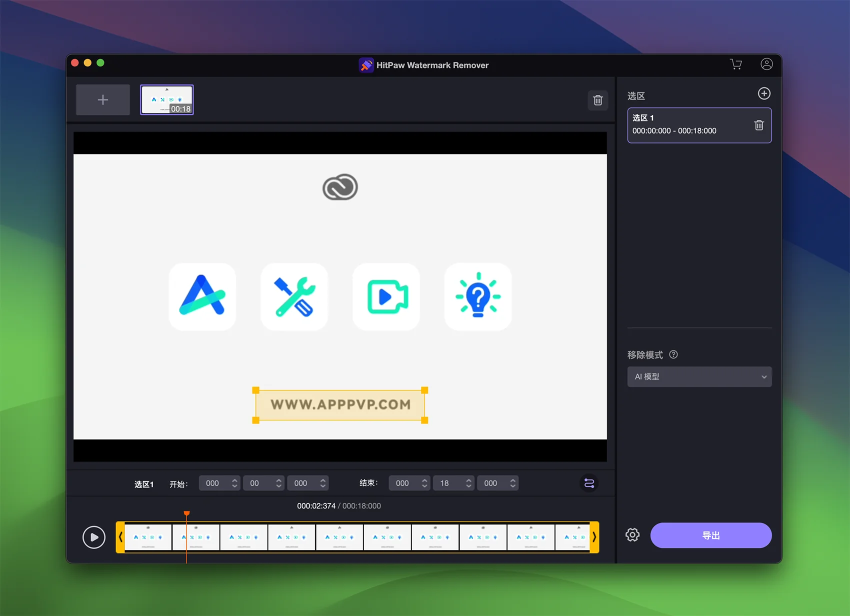Viewport: 850px width, 616px height.
Task: Step the start hours value
Action: (234, 483)
